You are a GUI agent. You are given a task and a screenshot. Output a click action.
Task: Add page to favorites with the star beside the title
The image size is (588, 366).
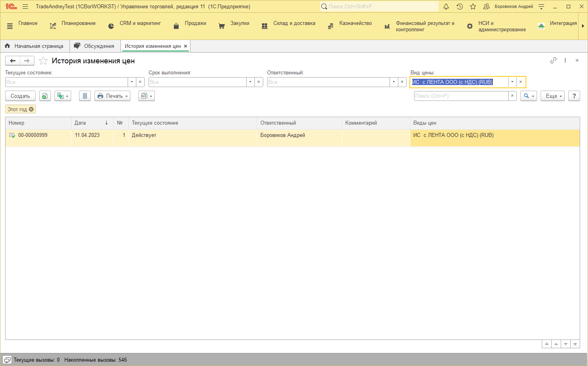43,61
